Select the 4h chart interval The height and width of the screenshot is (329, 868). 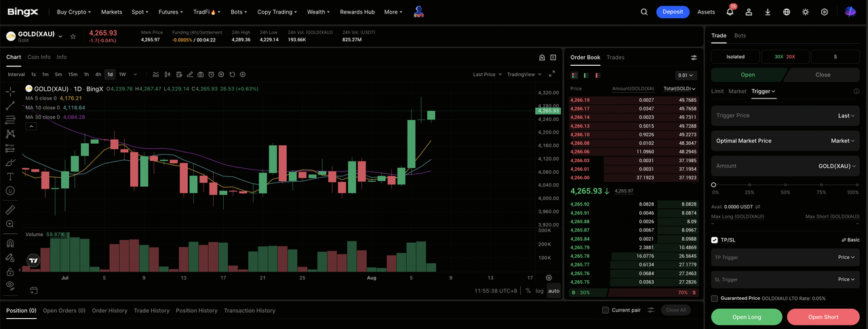tap(98, 75)
